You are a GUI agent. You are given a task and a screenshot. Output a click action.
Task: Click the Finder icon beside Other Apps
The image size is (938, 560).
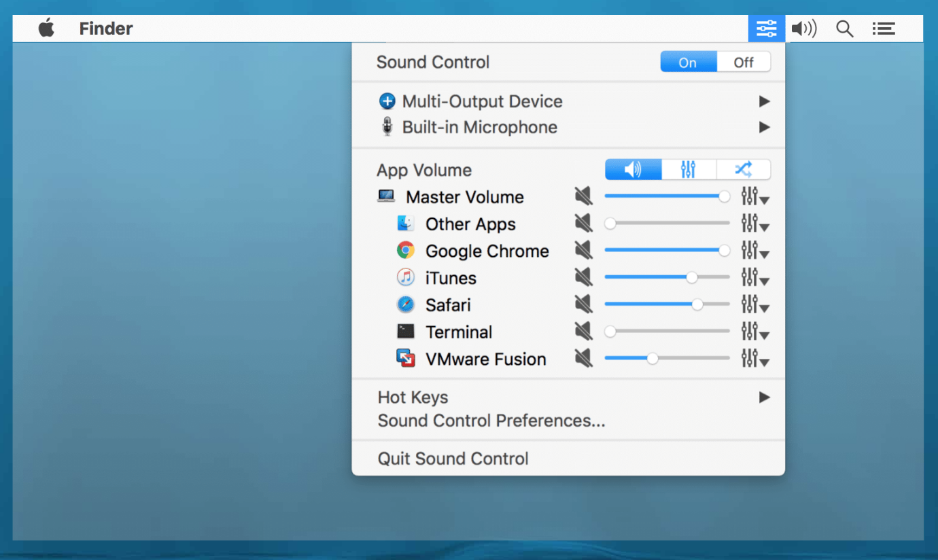coord(406,223)
